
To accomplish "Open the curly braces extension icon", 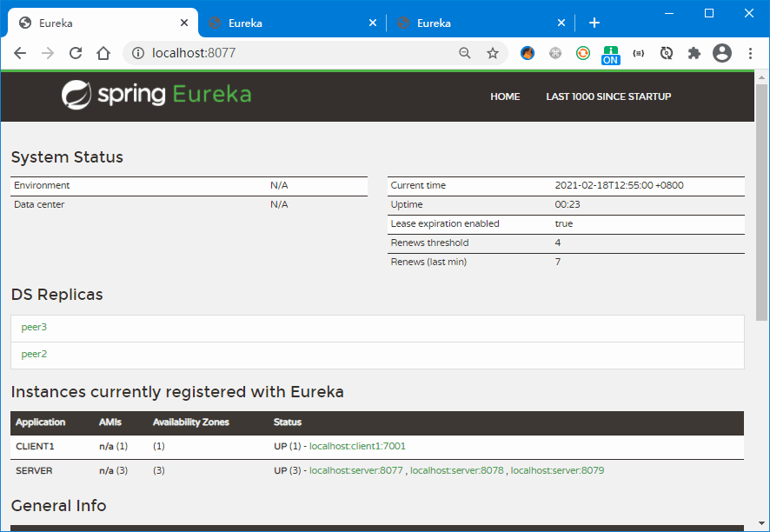I will (x=639, y=53).
